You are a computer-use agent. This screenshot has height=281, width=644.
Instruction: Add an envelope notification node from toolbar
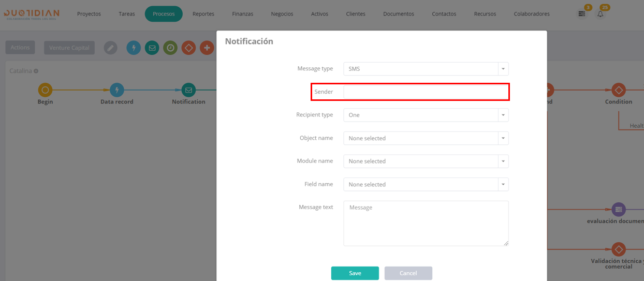point(152,48)
